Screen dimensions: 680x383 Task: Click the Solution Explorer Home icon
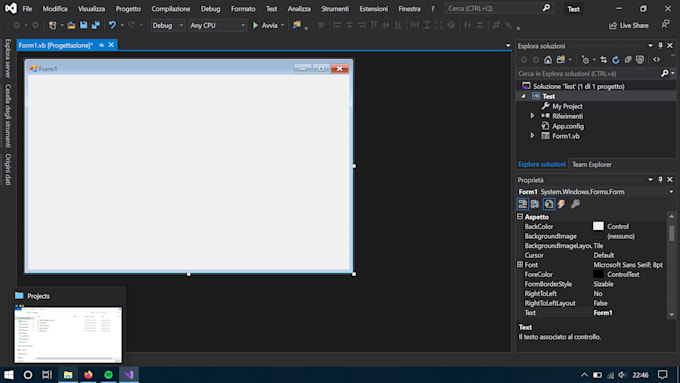(548, 60)
